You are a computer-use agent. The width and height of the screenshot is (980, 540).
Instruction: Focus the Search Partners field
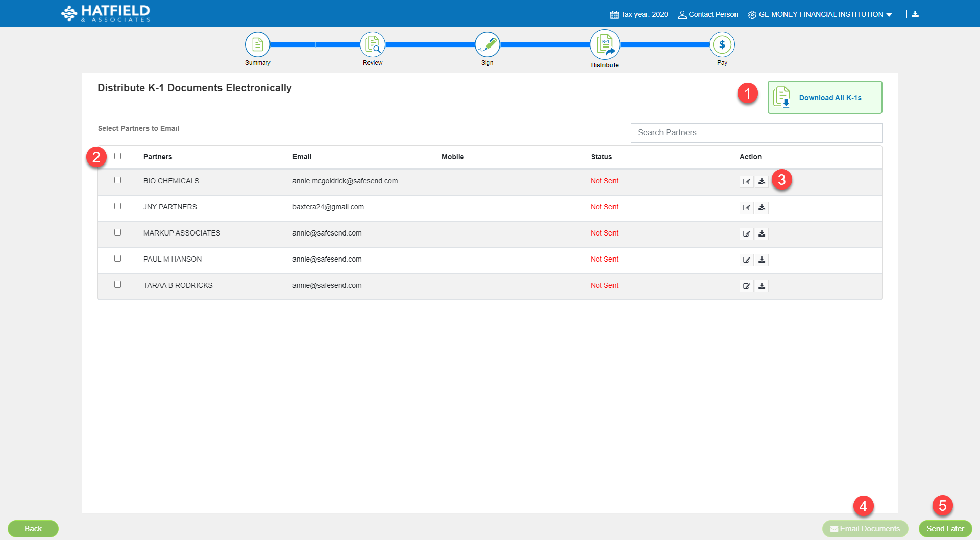pos(756,133)
